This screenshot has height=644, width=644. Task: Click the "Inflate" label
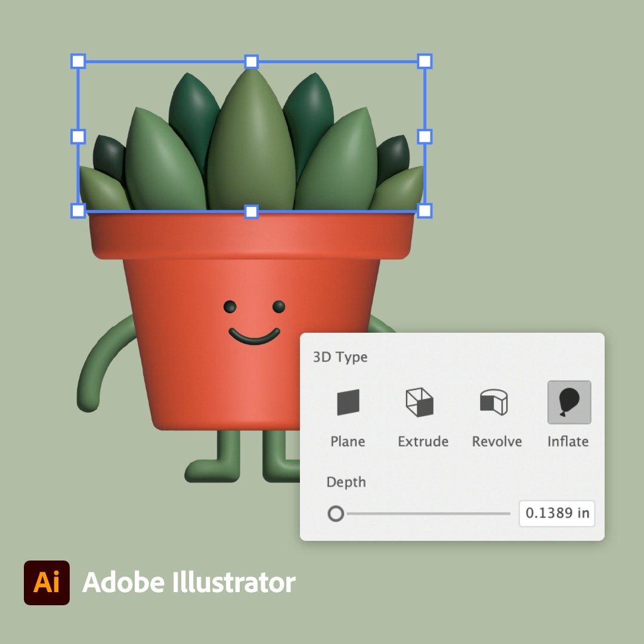(x=568, y=441)
